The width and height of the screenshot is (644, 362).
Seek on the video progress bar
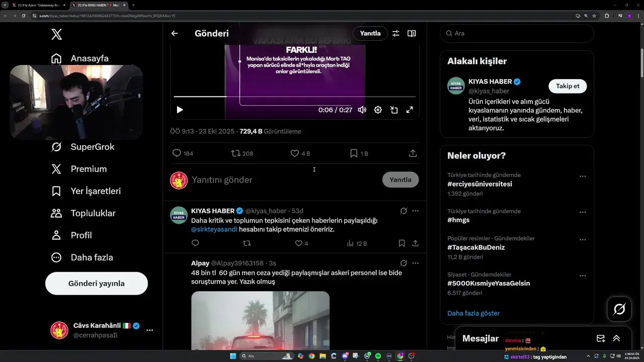pos(295,96)
